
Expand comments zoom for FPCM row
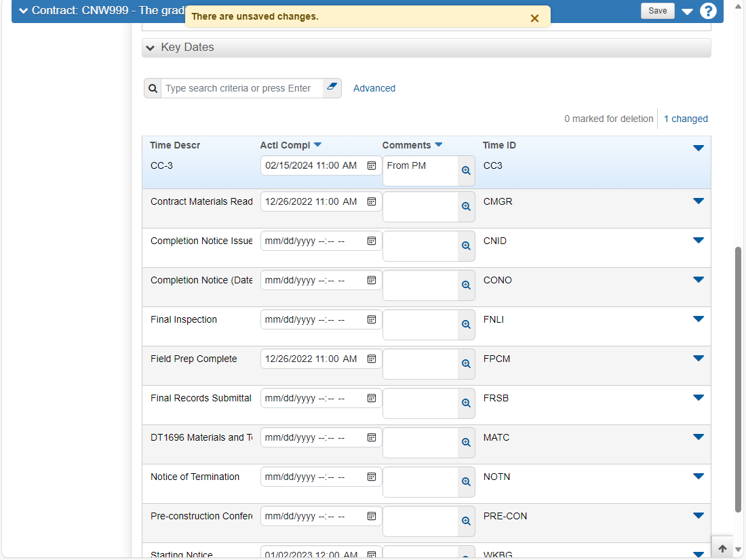[467, 364]
